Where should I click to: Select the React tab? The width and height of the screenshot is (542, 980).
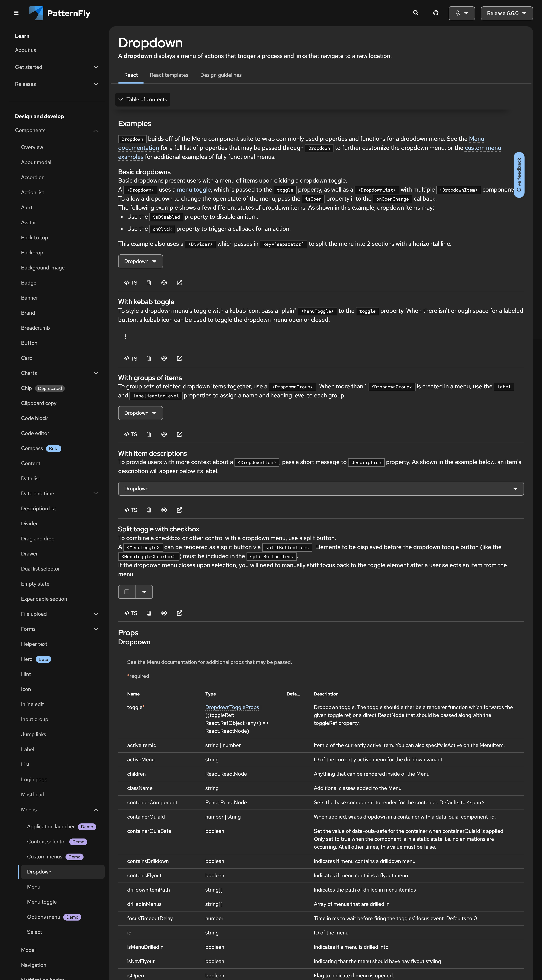coord(131,75)
